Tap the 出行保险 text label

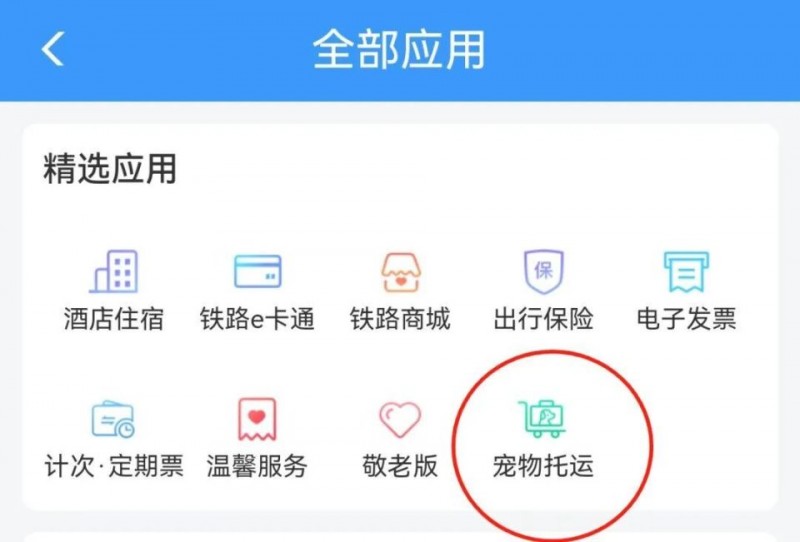[x=543, y=319]
